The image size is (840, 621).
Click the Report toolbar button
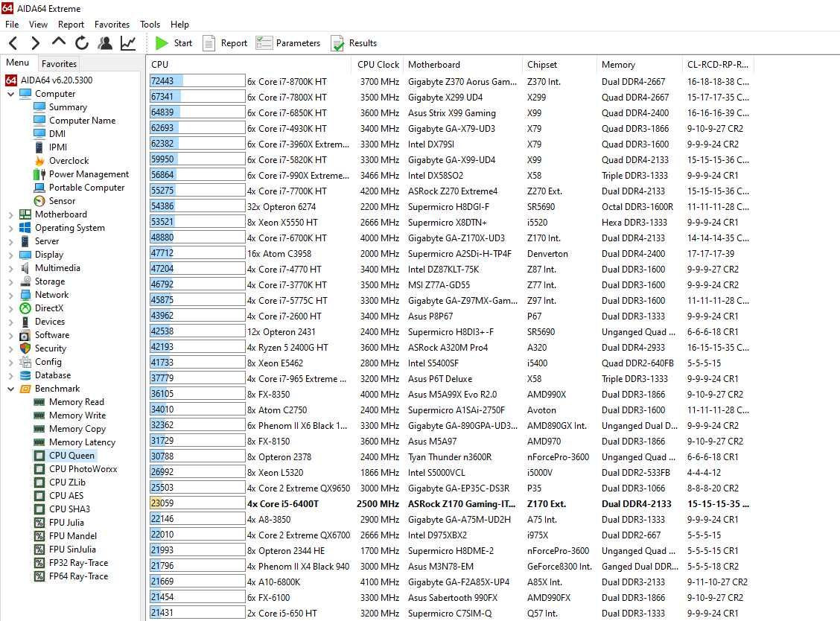225,43
